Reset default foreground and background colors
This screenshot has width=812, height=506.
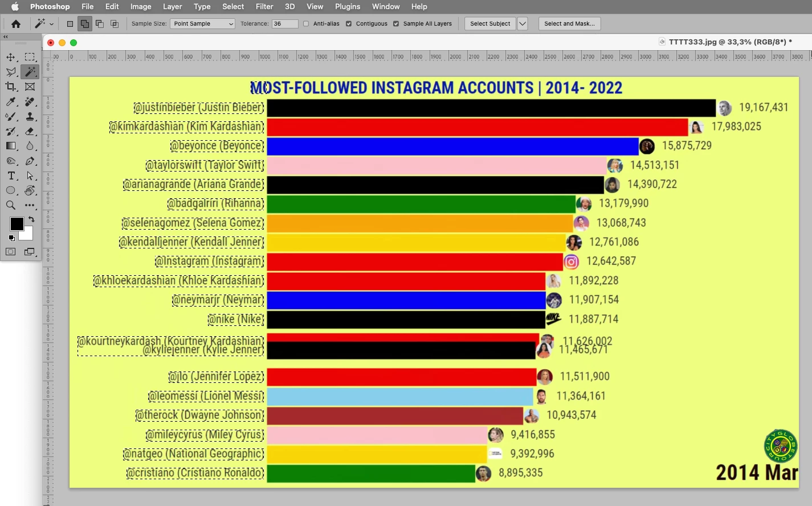(x=11, y=238)
